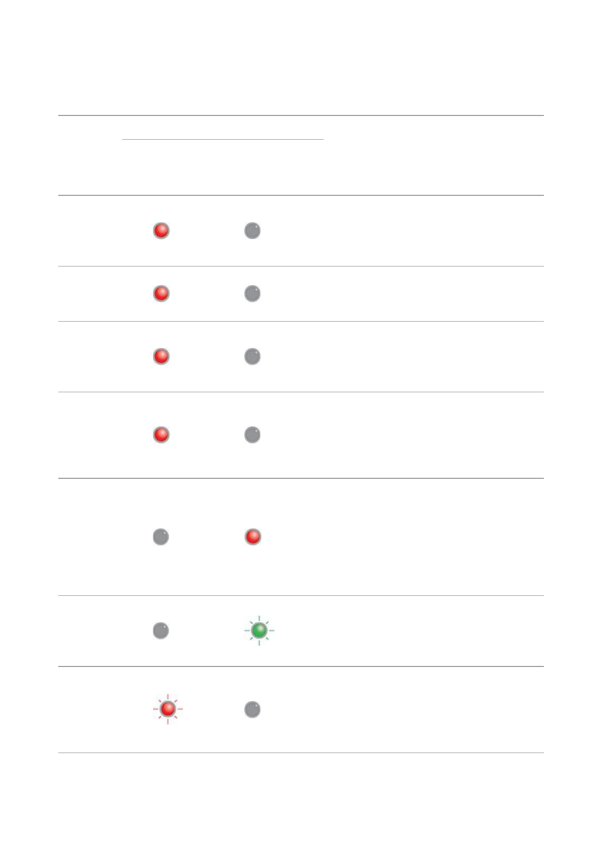Viewport: 614px width, 868px height.
Task: Select the gray LED beside the blinking red LED
Action: pos(252,709)
